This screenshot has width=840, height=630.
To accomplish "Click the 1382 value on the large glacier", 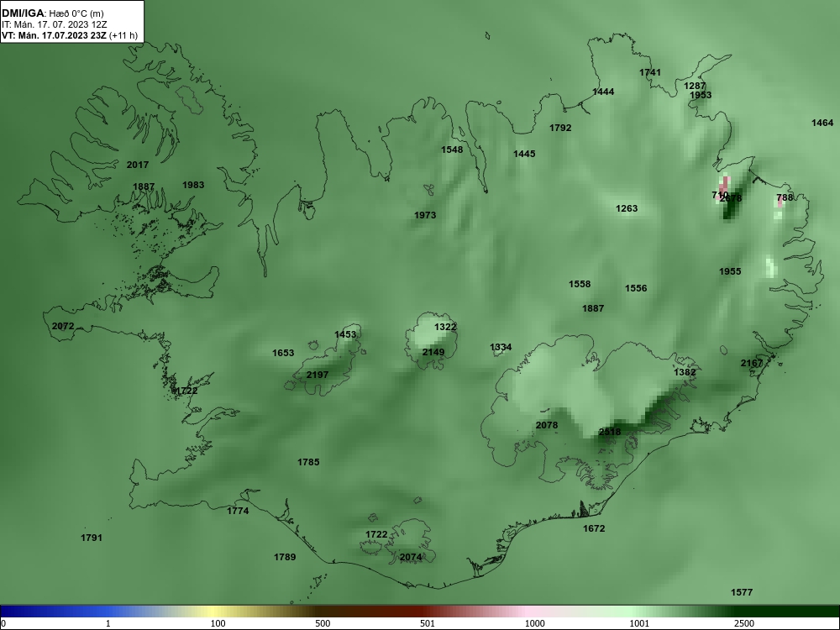I will click(x=685, y=372).
